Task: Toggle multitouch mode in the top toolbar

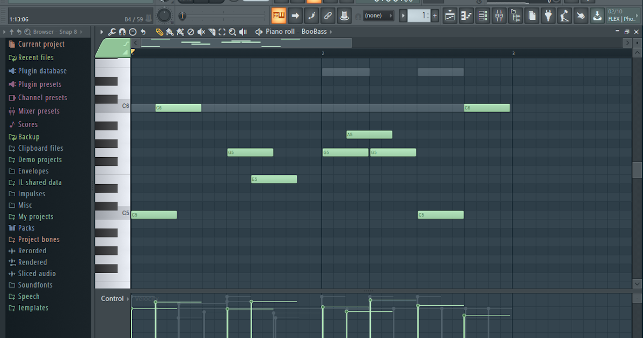Action: [x=580, y=16]
